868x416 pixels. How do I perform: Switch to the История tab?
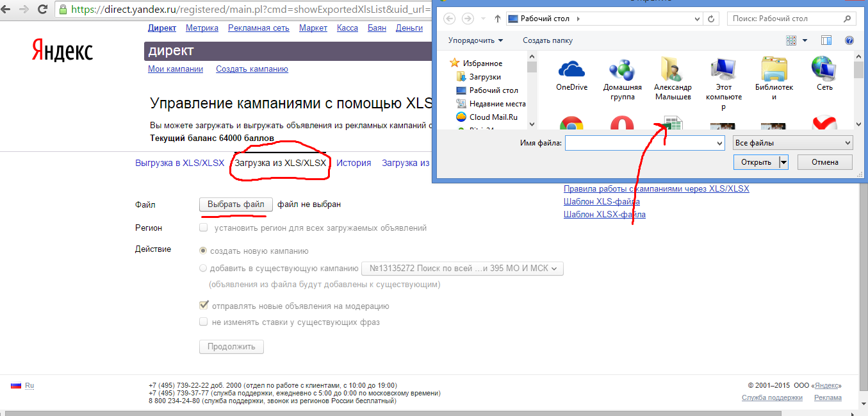click(354, 163)
